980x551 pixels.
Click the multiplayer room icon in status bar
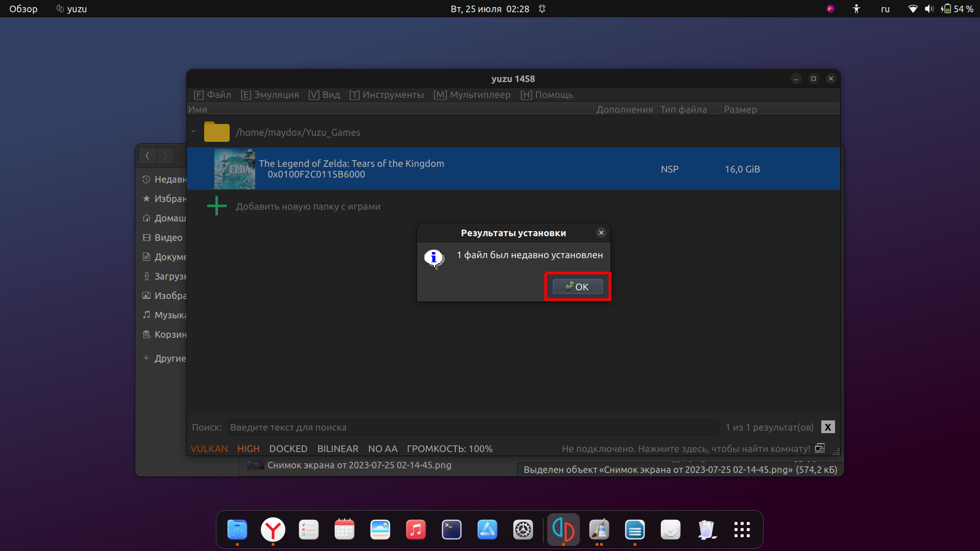pos(820,448)
